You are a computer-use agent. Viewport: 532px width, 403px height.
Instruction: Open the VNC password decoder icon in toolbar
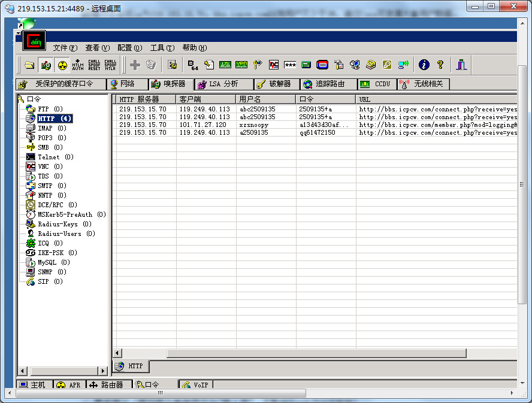click(273, 65)
